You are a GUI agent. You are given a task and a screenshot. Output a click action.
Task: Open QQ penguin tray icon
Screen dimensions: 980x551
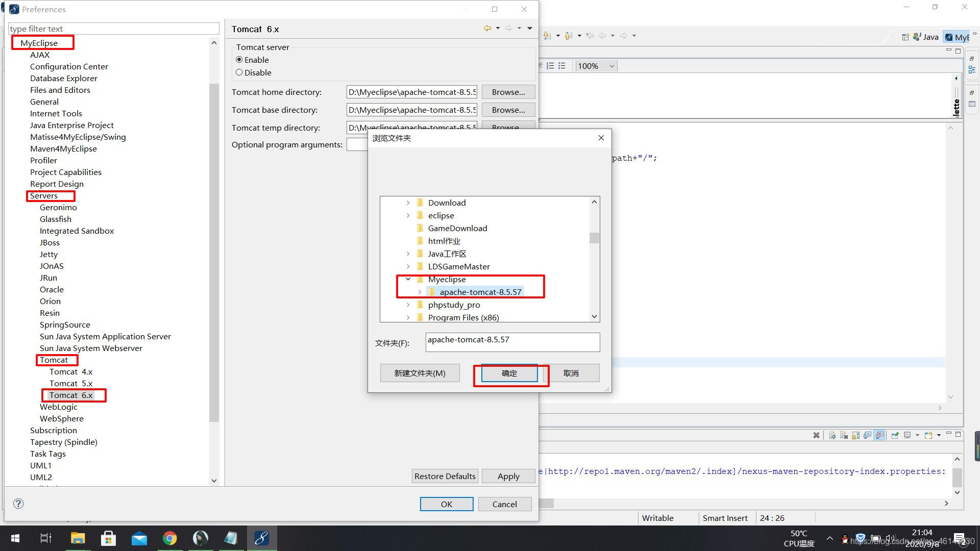coord(845,539)
